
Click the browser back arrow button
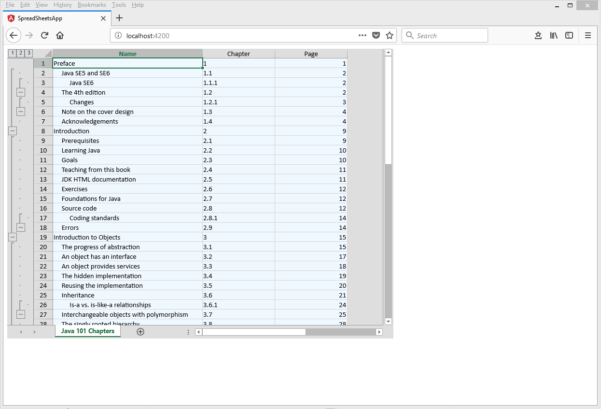point(13,35)
